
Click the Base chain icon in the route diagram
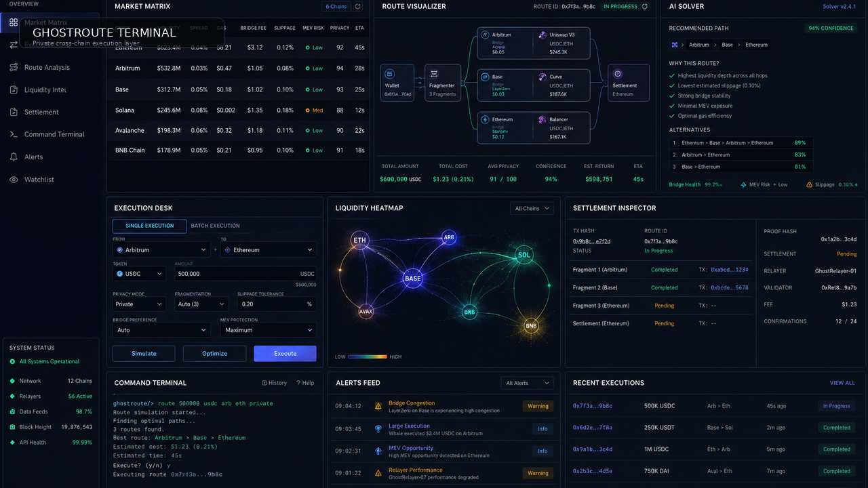pyautogui.click(x=485, y=77)
